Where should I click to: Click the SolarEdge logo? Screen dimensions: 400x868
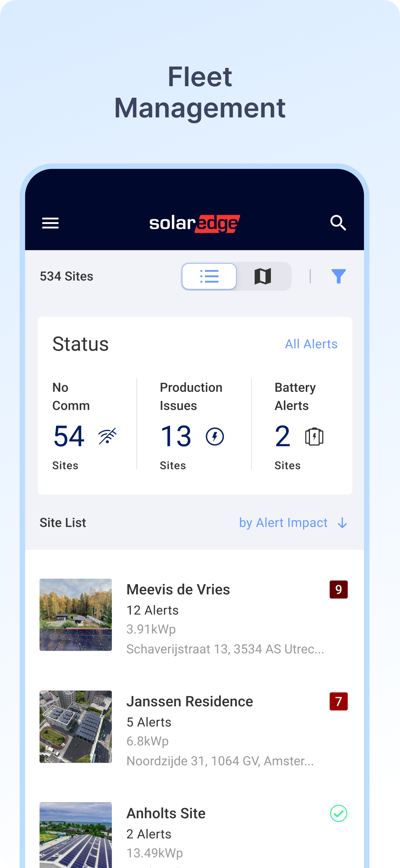pos(195,224)
